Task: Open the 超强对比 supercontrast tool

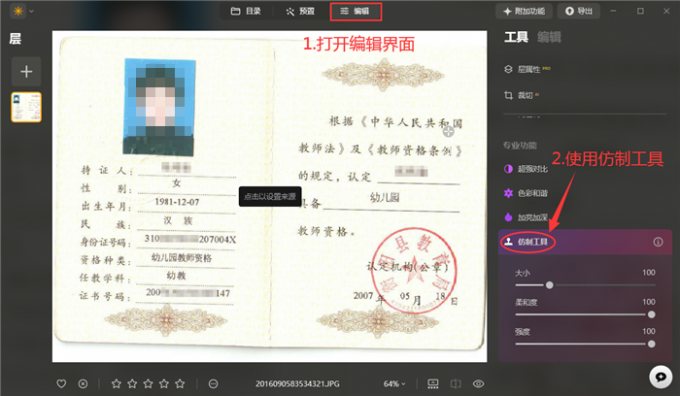Action: pos(526,169)
